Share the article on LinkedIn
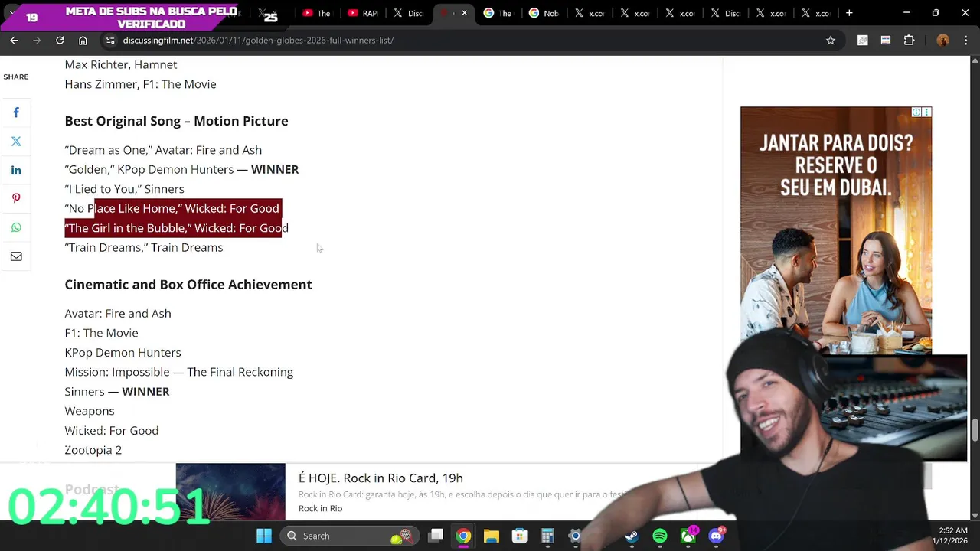 (x=16, y=170)
